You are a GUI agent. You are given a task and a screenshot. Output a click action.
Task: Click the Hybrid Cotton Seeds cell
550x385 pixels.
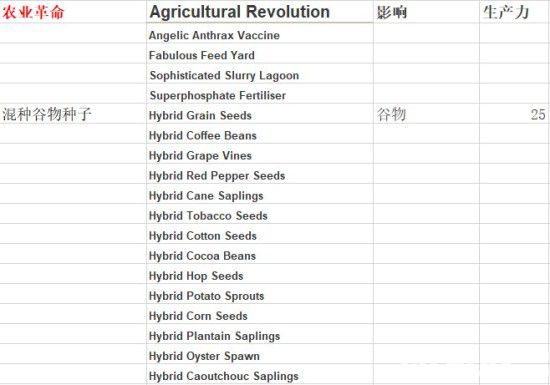tap(260, 235)
